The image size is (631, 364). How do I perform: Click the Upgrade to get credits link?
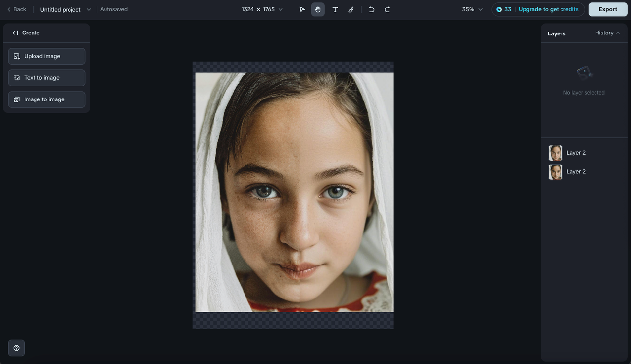click(x=549, y=9)
